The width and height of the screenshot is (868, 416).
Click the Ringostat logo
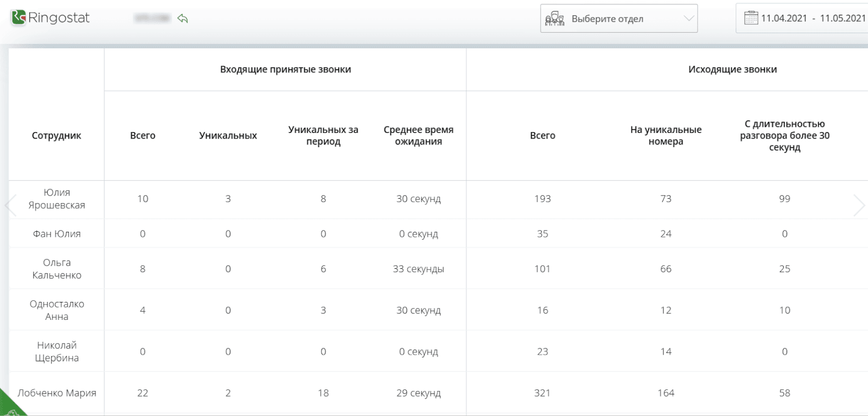click(50, 18)
